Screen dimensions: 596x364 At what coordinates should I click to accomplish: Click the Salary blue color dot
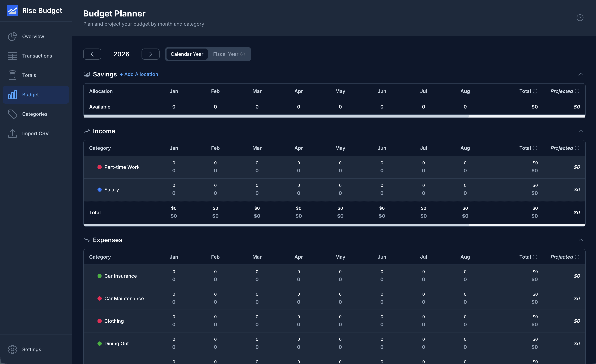click(x=99, y=189)
